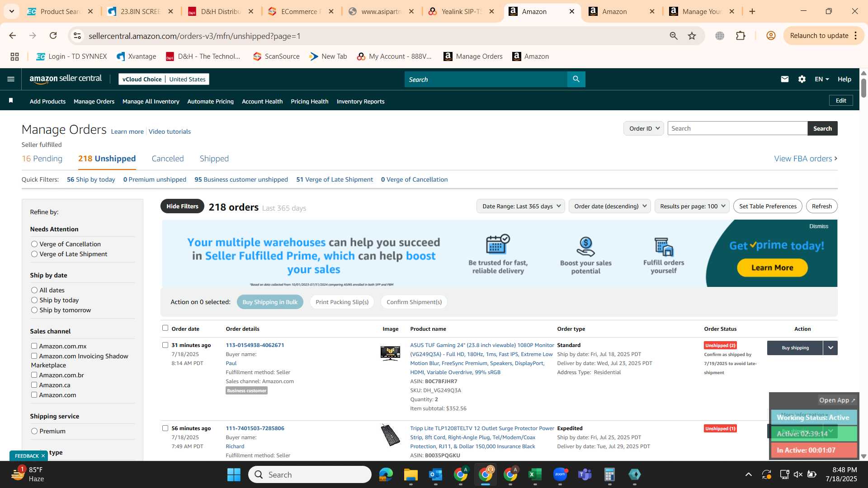Launch Microsoft Edge from the taskbar
This screenshot has height=488, width=868.
click(386, 474)
